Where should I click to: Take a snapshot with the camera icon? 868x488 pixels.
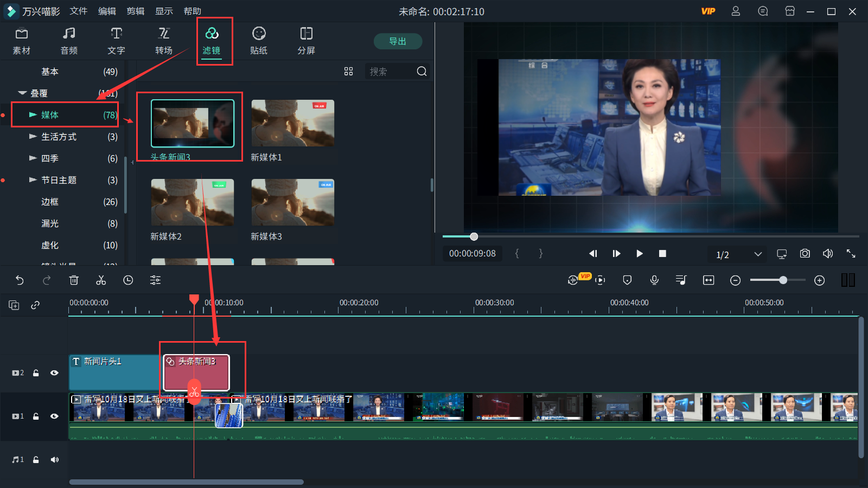[805, 253]
